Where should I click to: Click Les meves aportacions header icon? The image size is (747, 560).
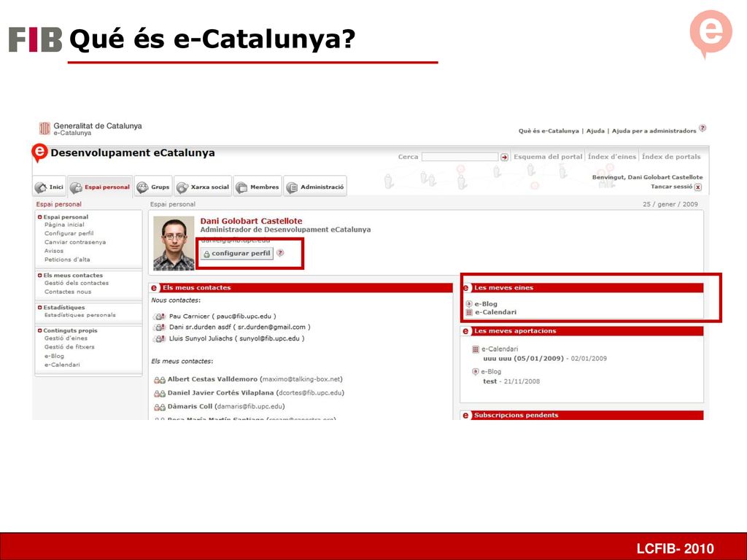465,331
